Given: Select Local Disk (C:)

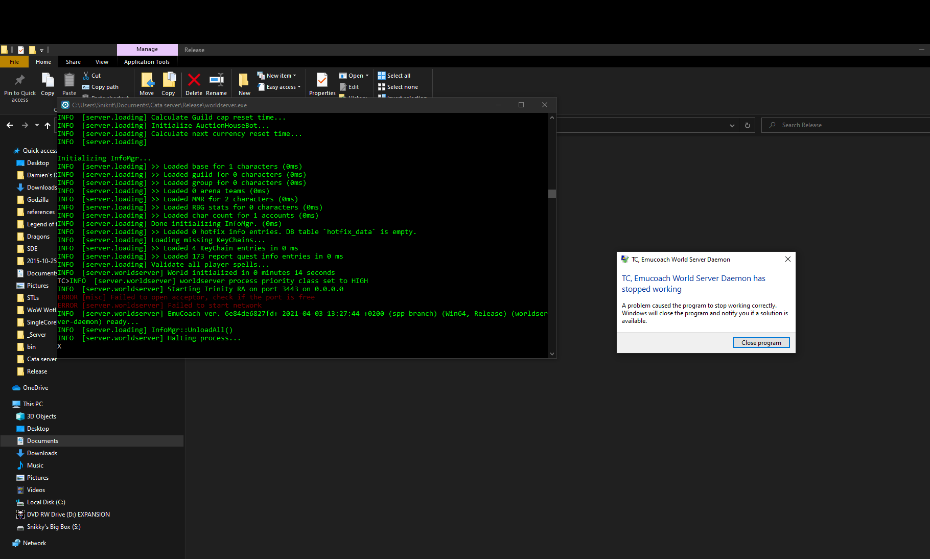Looking at the screenshot, I should tap(41, 502).
